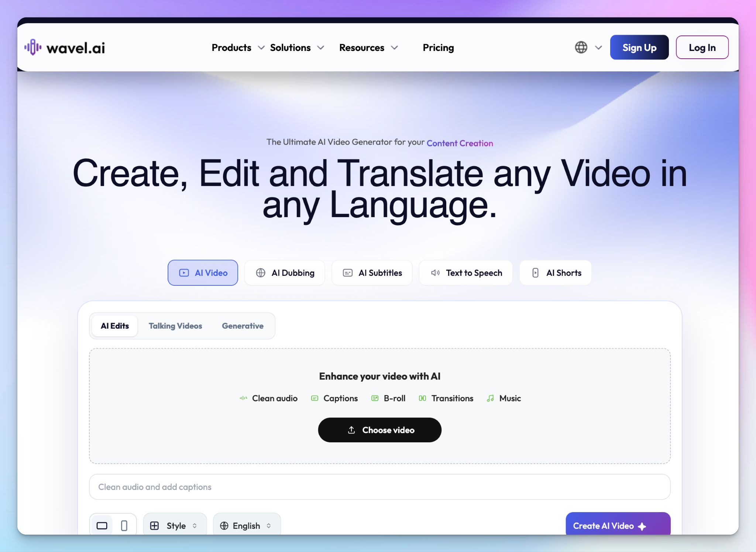The image size is (756, 552).
Task: Expand the Resources menu
Action: [368, 48]
